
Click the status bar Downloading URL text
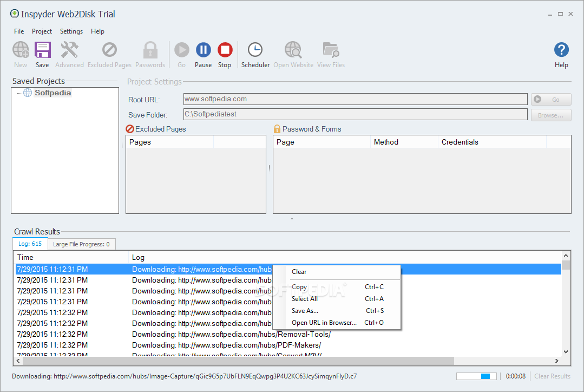[x=185, y=376]
